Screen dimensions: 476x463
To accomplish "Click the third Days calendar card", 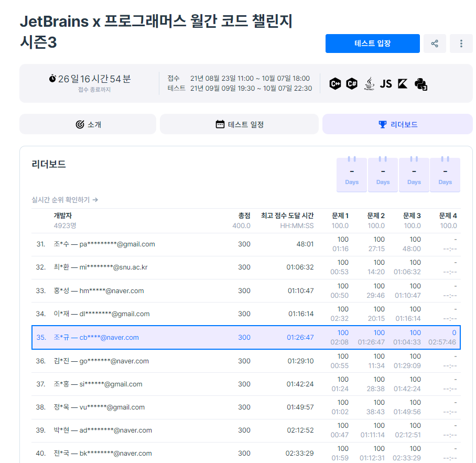I will click(x=414, y=174).
